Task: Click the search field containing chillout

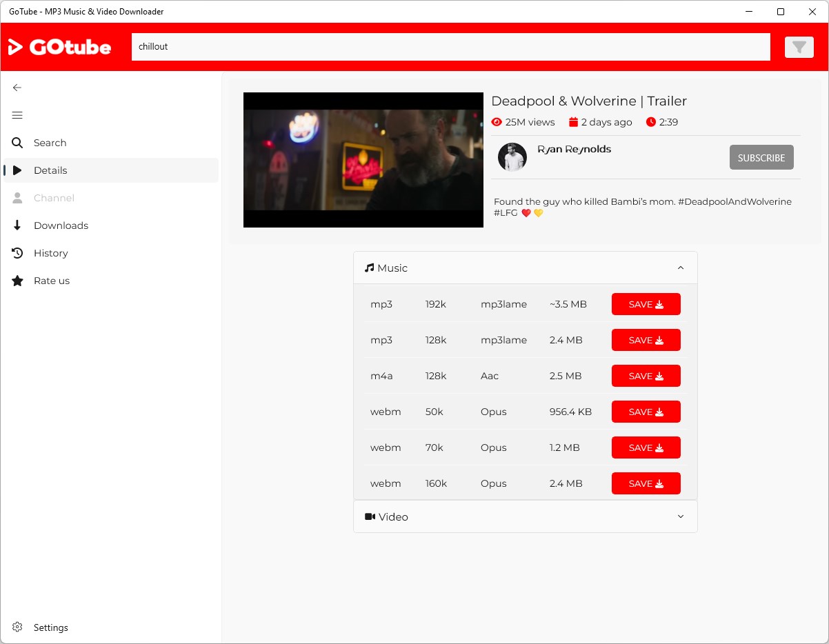Action: click(451, 47)
